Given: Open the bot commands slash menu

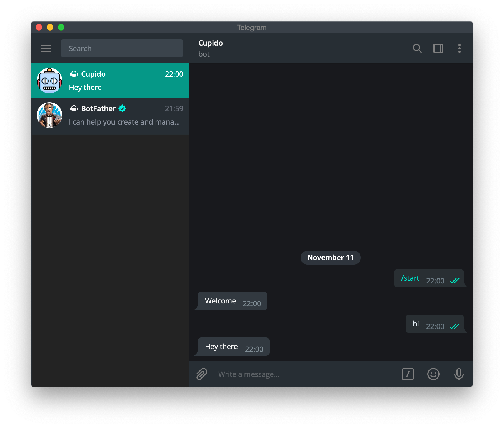Looking at the screenshot, I should [x=408, y=374].
